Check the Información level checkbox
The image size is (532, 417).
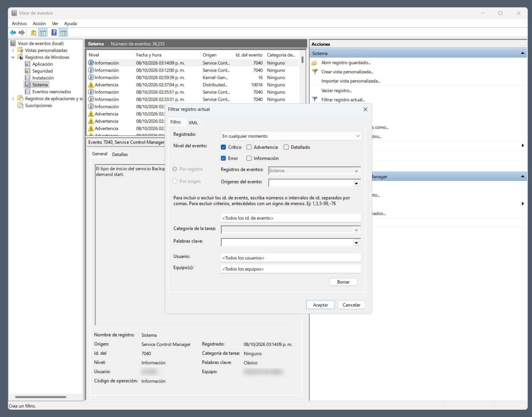click(x=249, y=158)
